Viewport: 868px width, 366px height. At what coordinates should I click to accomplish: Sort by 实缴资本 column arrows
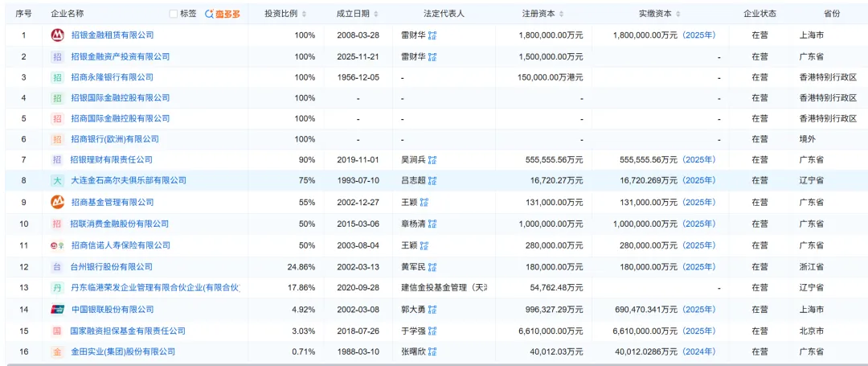coord(678,14)
